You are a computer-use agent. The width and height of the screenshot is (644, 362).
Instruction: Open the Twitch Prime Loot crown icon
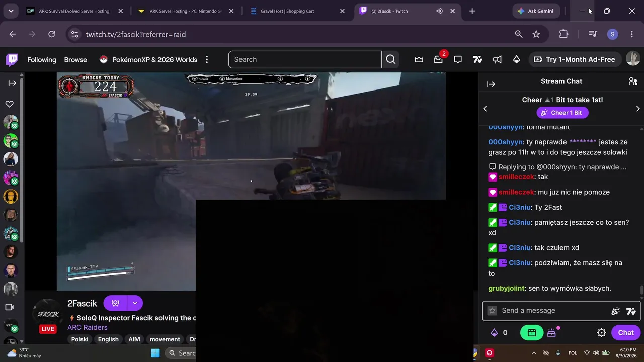click(x=419, y=60)
